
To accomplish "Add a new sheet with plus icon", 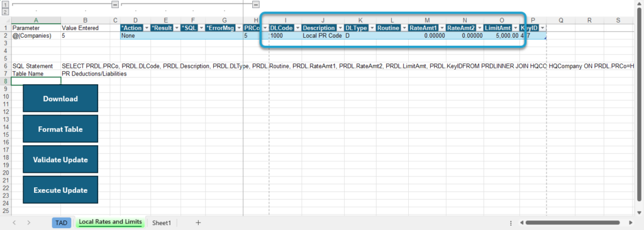I will pos(198,222).
